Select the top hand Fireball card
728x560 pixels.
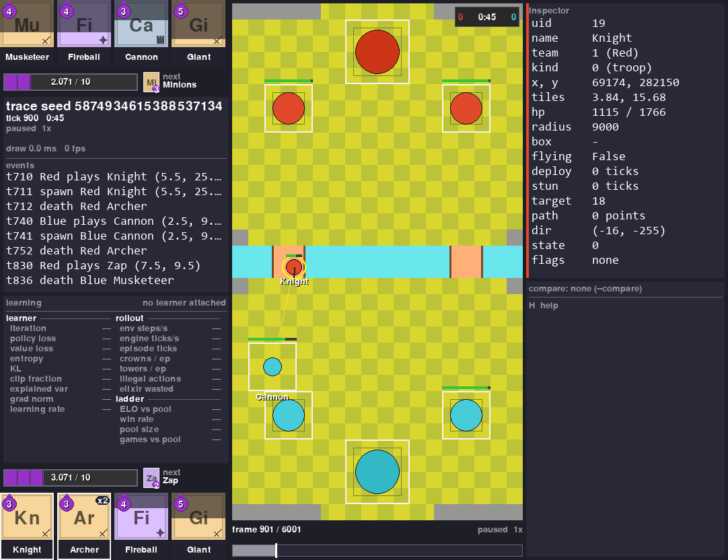click(84, 33)
